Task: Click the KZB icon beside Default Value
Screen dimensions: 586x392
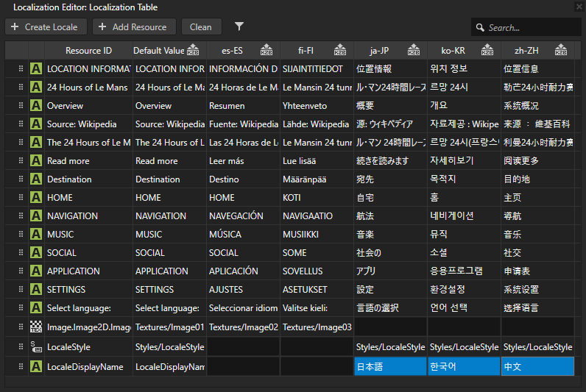Action: click(193, 51)
